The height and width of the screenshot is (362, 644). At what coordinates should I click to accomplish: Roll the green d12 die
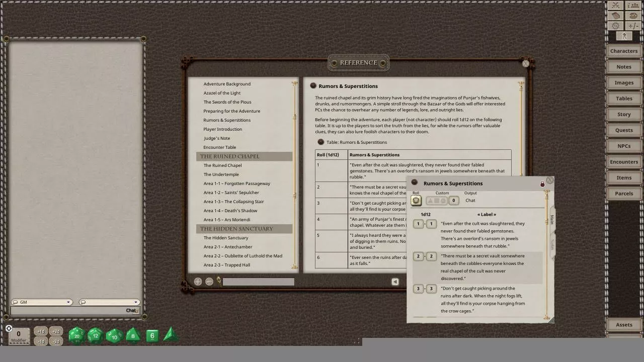(95, 335)
